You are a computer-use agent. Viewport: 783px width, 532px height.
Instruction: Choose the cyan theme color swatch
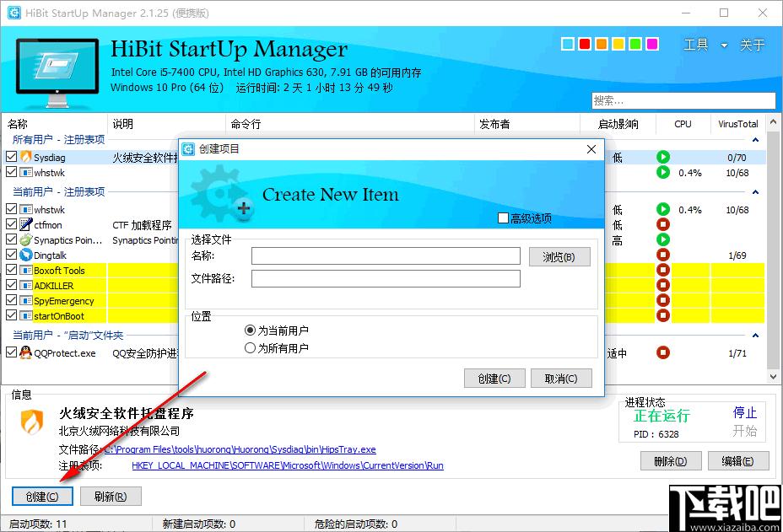coord(567,45)
